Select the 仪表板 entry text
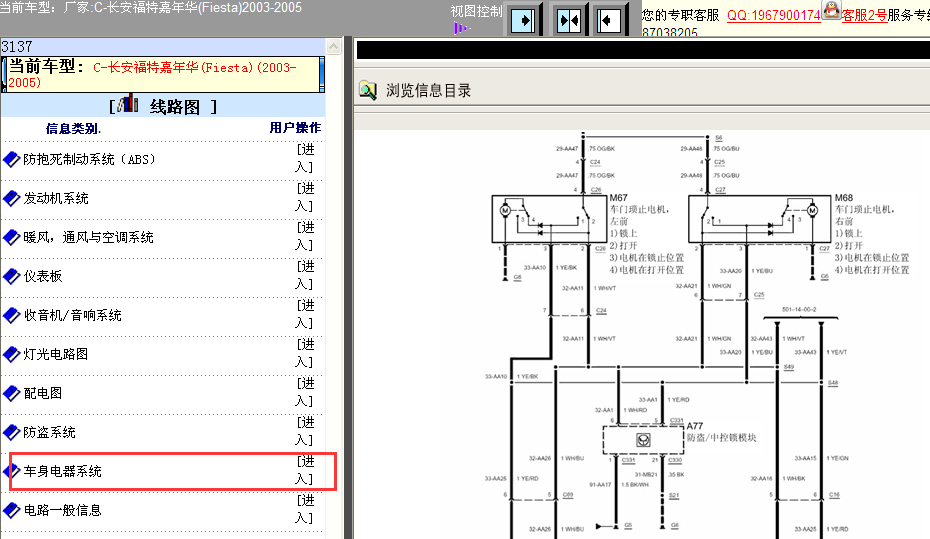The width and height of the screenshot is (930, 539). (43, 276)
